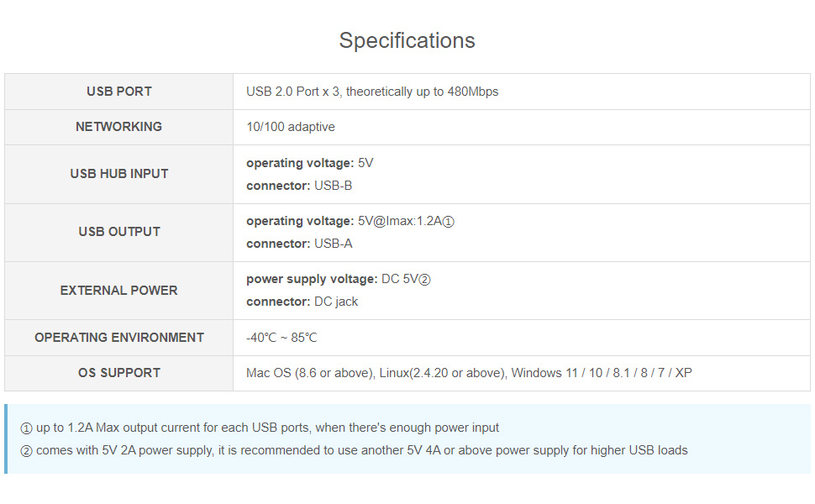Viewport: 815px width, 504px height.
Task: Click the Mac OS, Linux, Windows support text
Action: pyautogui.click(x=469, y=373)
